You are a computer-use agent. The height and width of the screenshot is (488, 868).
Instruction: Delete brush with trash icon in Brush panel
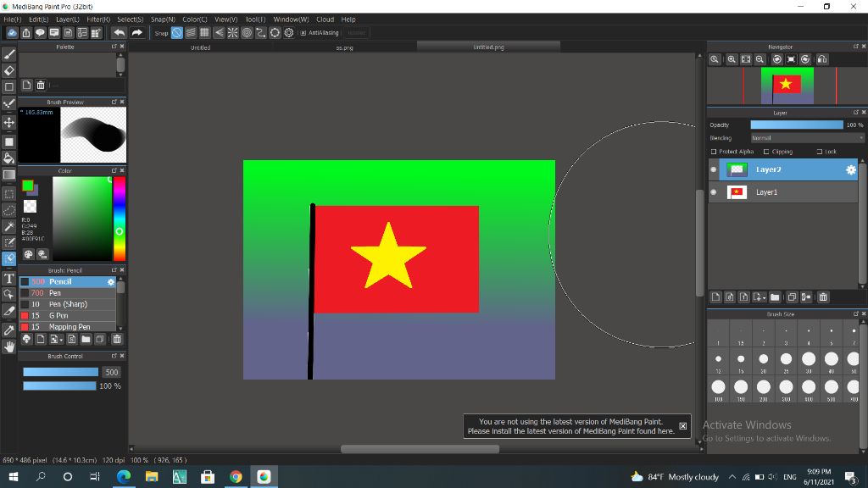coord(117,339)
